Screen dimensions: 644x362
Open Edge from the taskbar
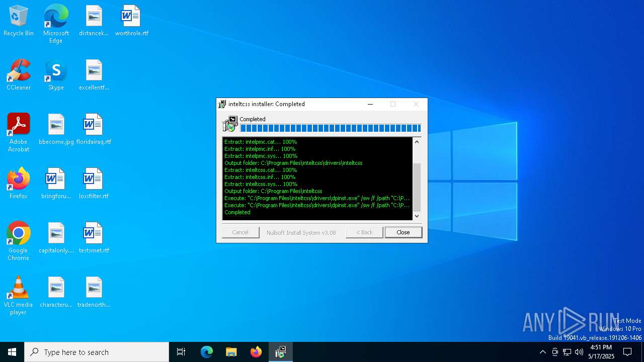(x=207, y=352)
